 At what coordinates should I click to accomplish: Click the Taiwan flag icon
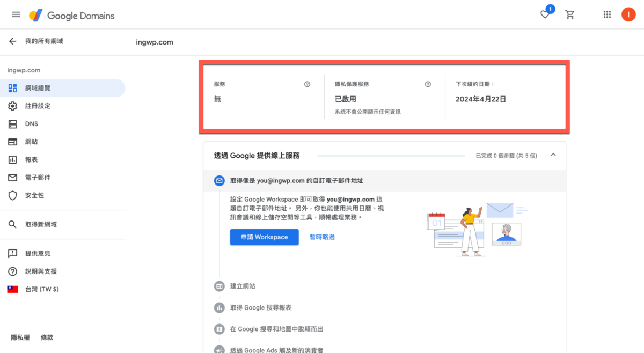pyautogui.click(x=12, y=289)
